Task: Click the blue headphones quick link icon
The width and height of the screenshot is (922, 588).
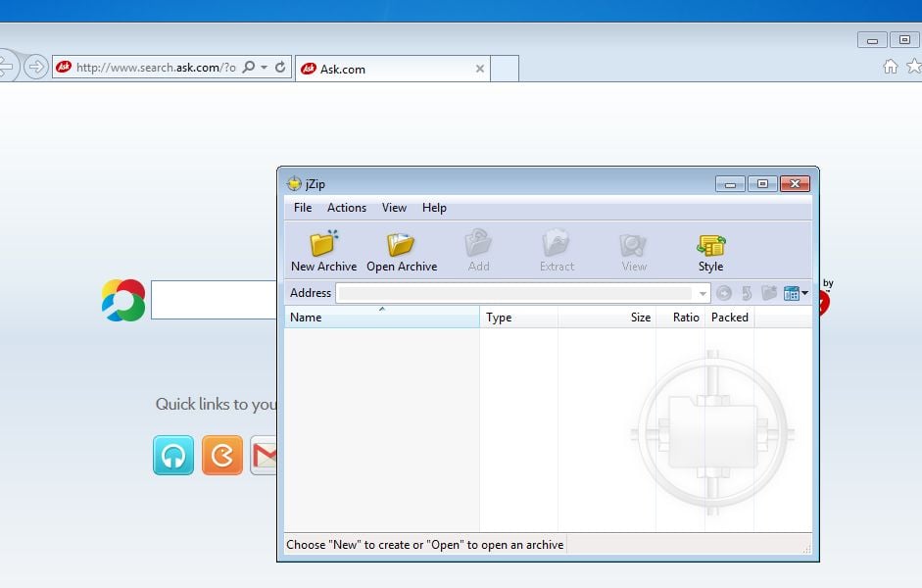Action: 173,455
